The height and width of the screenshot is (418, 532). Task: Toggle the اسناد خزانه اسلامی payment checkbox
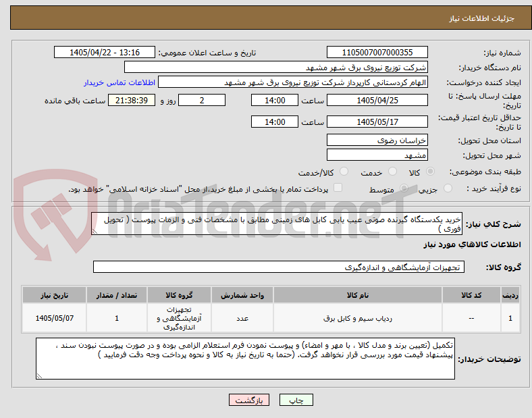(338, 188)
